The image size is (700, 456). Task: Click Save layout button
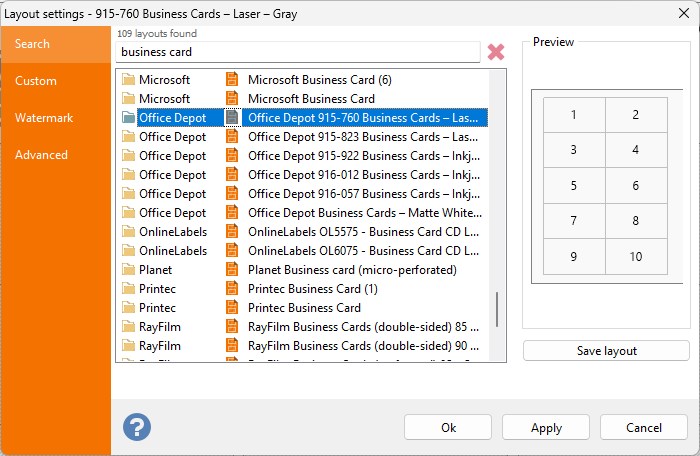point(606,351)
